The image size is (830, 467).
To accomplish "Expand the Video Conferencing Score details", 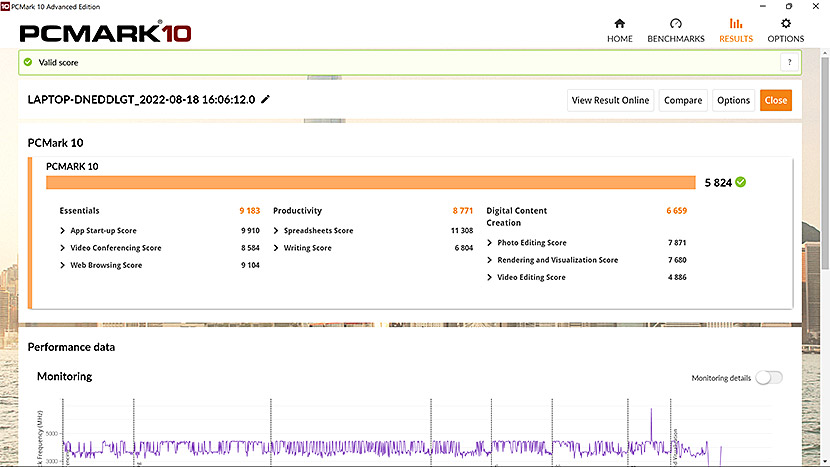I will tap(64, 248).
